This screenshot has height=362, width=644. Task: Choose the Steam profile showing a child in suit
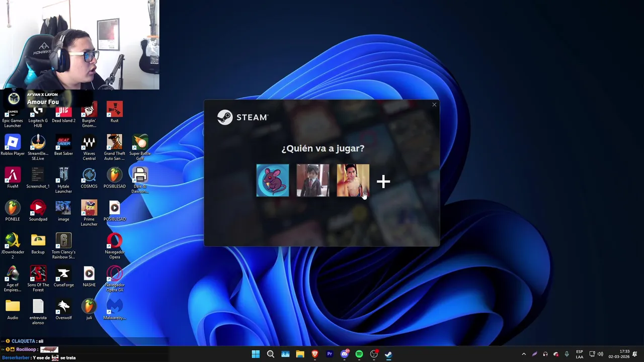[313, 180]
